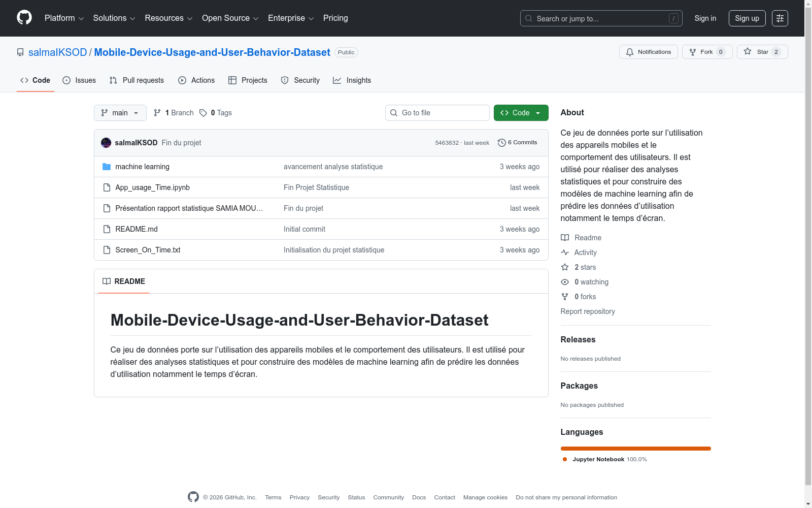Open the main branch selector dropdown
Screen dimensions: 812x508
[x=120, y=113]
